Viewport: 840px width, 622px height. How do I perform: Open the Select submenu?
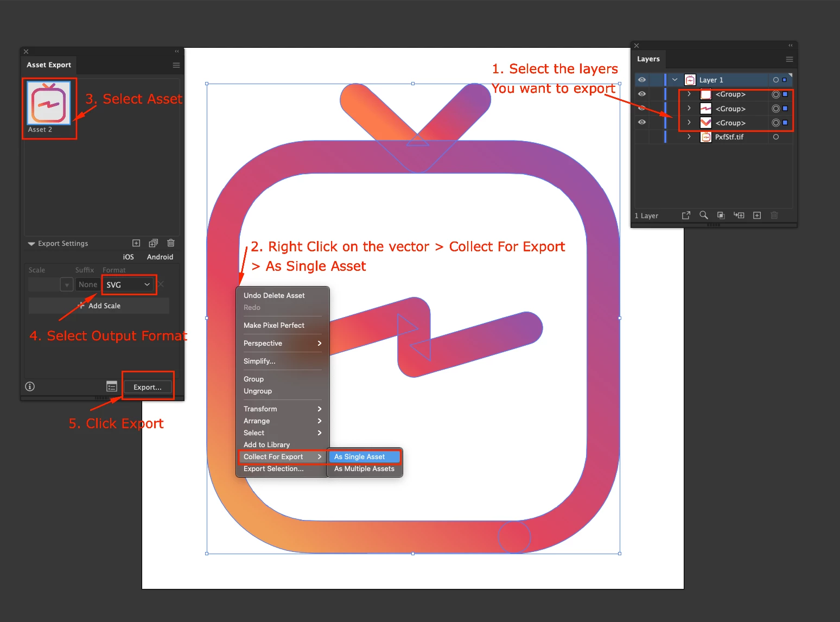point(283,433)
